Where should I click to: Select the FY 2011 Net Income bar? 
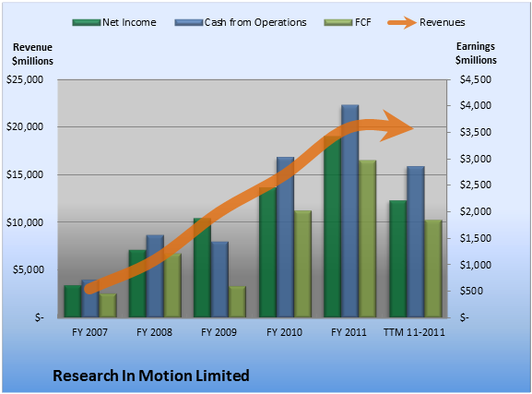point(333,227)
